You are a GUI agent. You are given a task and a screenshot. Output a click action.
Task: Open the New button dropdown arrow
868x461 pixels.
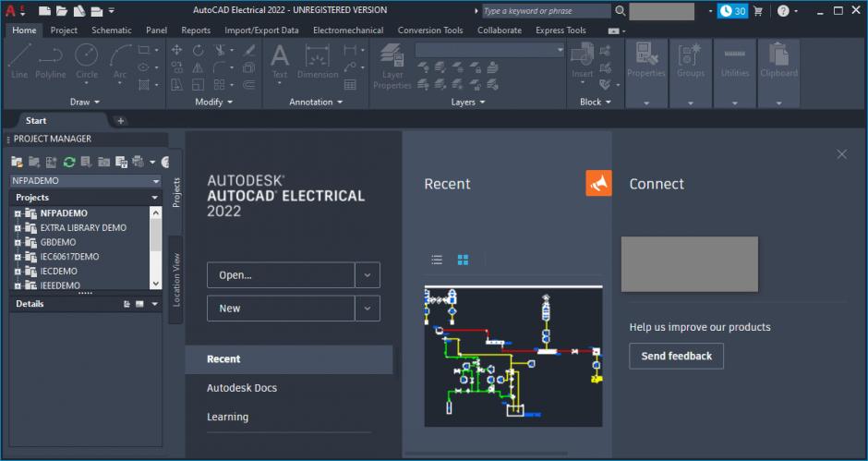[x=367, y=308]
